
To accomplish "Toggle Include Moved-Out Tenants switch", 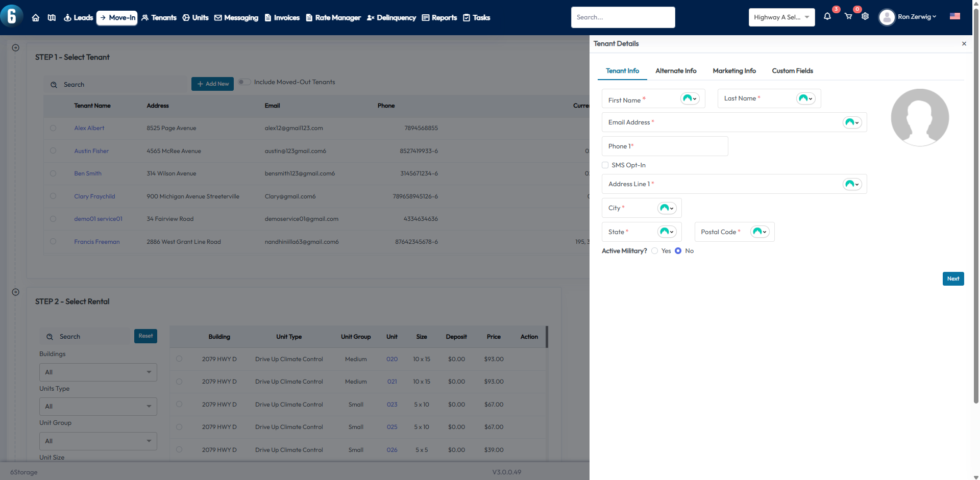I will click(x=244, y=82).
